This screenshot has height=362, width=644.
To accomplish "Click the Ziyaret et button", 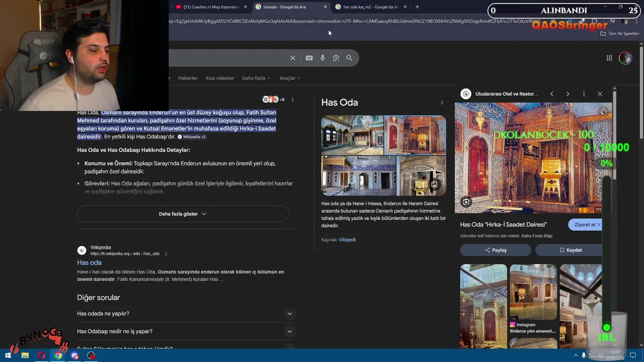I will [x=585, y=225].
